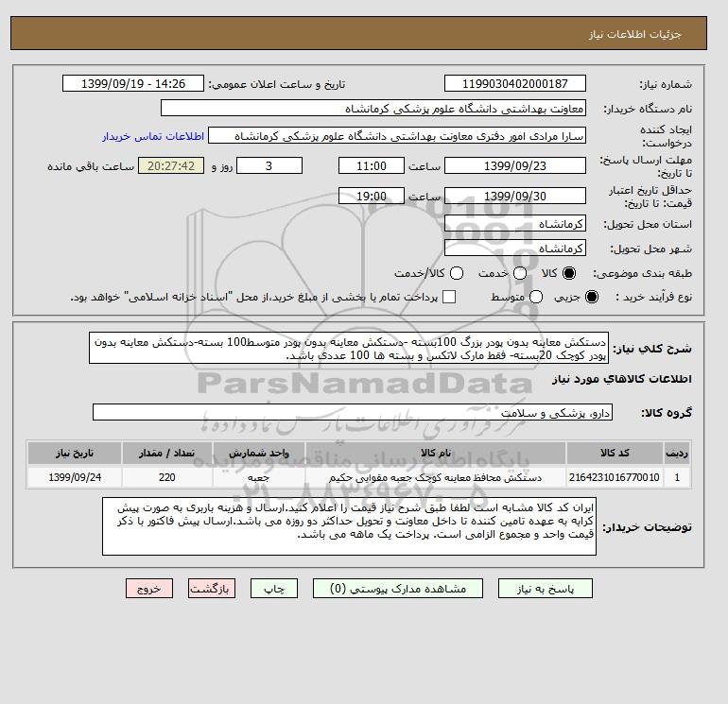Click the remaining days field showing 3

pos(269,165)
